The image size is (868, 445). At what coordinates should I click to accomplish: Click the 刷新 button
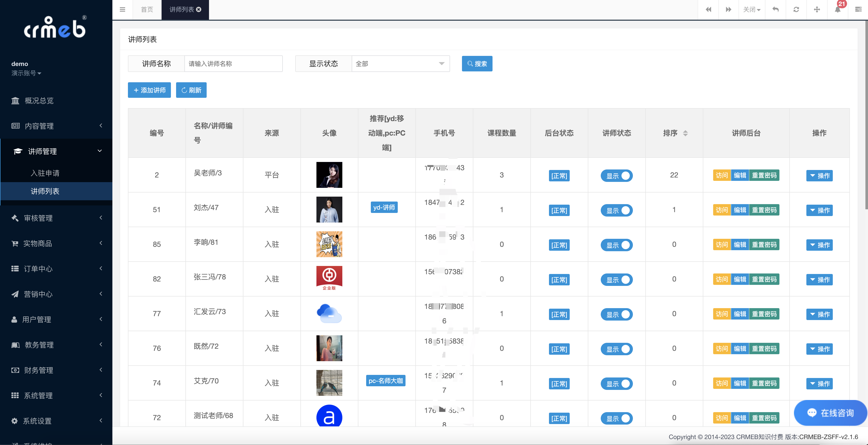click(x=191, y=90)
